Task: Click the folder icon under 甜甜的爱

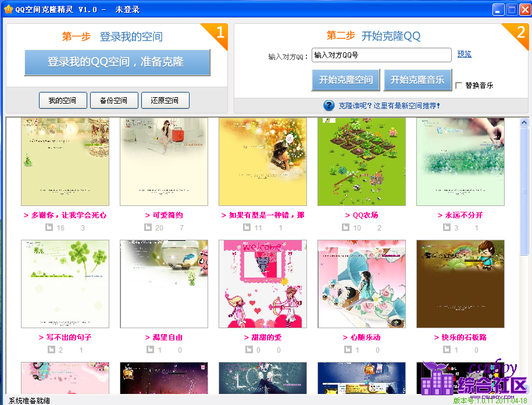Action: pyautogui.click(x=247, y=350)
